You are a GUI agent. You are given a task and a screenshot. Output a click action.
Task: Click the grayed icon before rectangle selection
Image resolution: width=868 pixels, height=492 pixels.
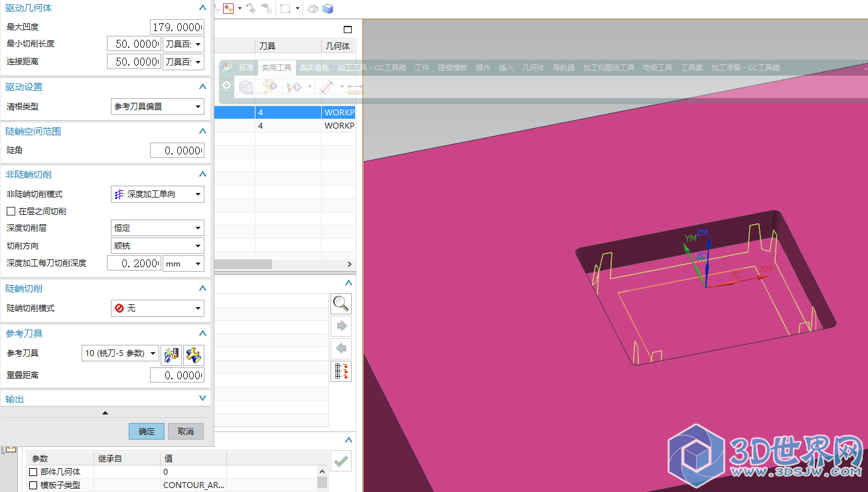pyautogui.click(x=266, y=9)
